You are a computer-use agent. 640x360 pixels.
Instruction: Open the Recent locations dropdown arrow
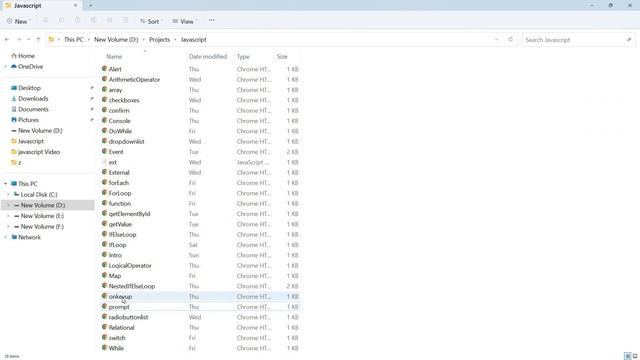point(29,40)
